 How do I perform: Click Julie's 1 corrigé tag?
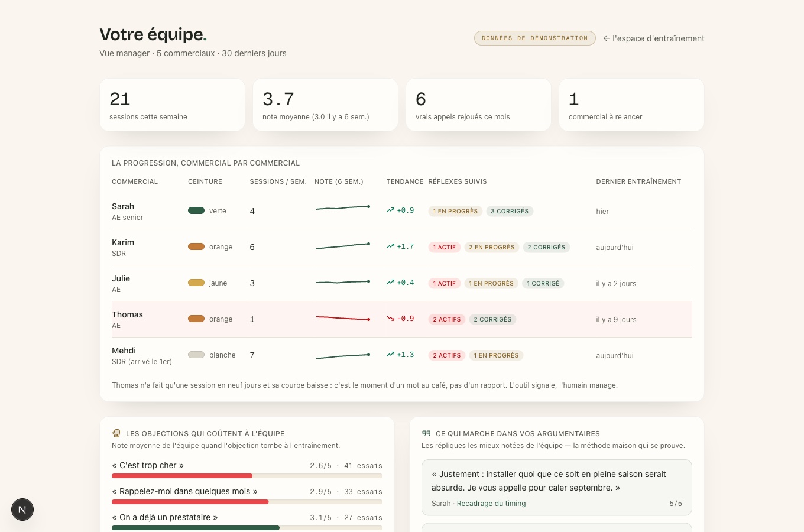coord(543,283)
